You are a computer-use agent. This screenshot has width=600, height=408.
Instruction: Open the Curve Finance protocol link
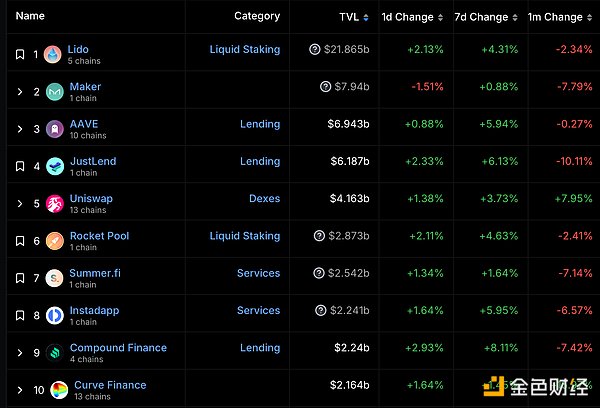(110, 385)
